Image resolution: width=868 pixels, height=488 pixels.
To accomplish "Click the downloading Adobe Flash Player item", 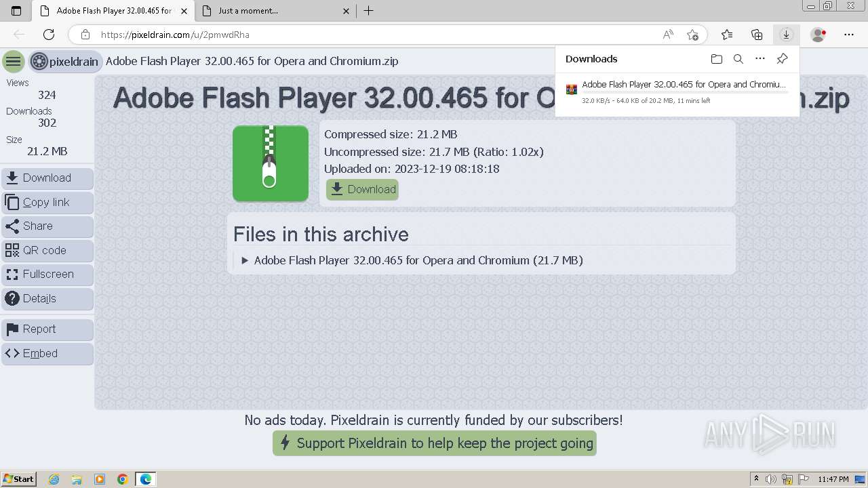I will [677, 92].
